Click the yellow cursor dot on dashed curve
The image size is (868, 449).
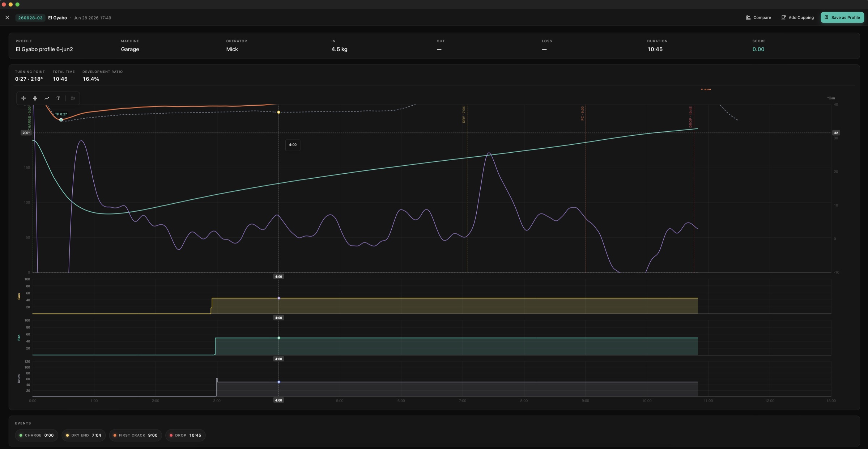point(278,112)
